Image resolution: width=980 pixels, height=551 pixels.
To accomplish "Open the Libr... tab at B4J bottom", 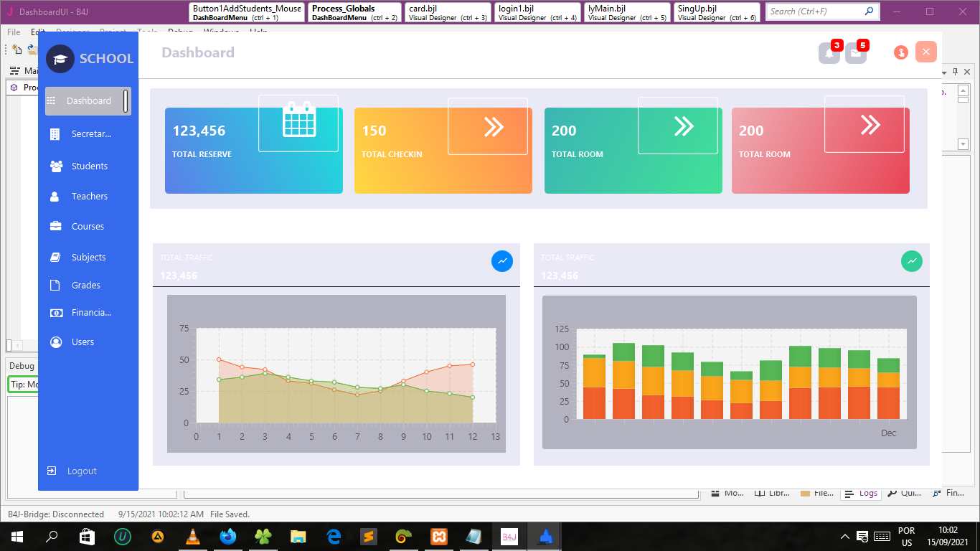I will coord(772,494).
